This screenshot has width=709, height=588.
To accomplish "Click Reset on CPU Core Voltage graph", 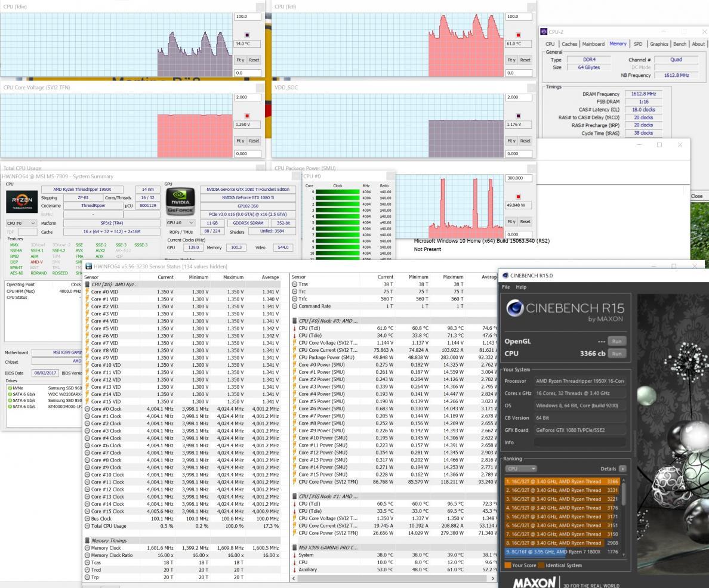I will point(254,141).
